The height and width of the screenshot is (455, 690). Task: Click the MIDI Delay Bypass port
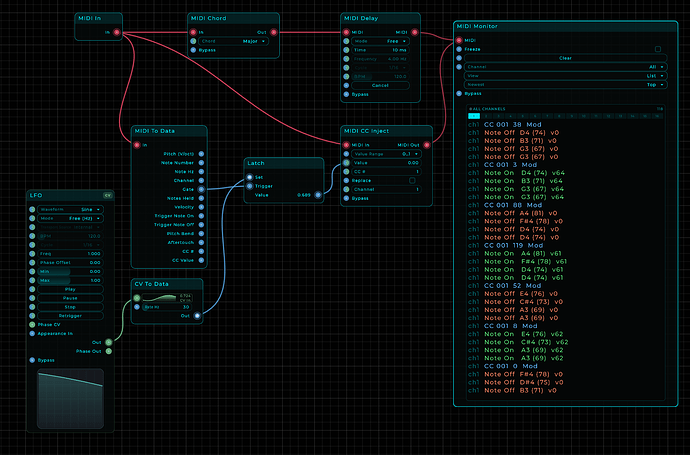(x=346, y=94)
